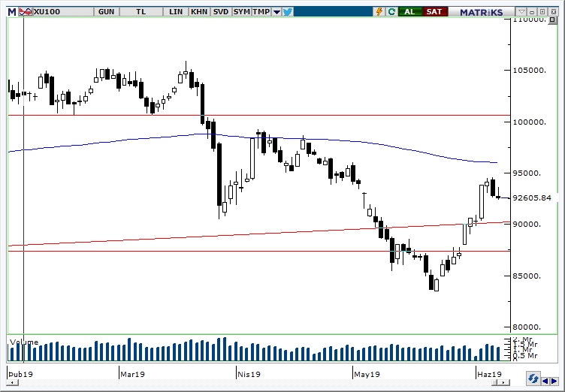
Task: Click the Matriks M logo icon
Action: click(12, 11)
